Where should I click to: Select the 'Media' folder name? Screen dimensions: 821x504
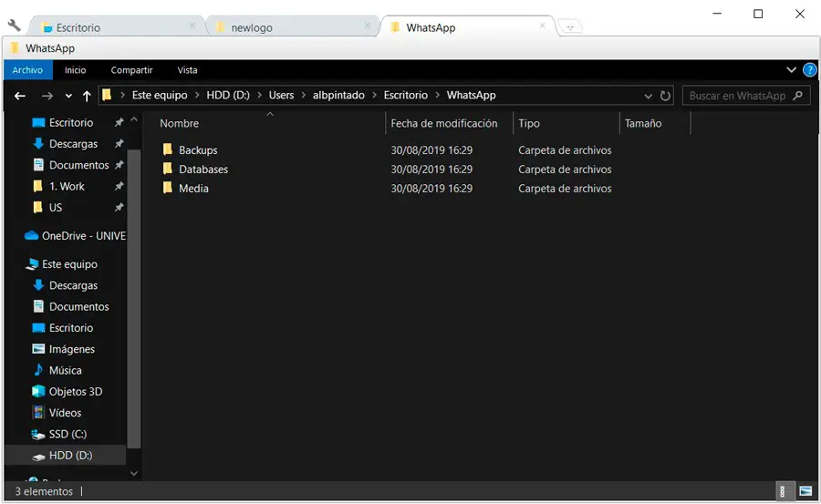pyautogui.click(x=193, y=189)
